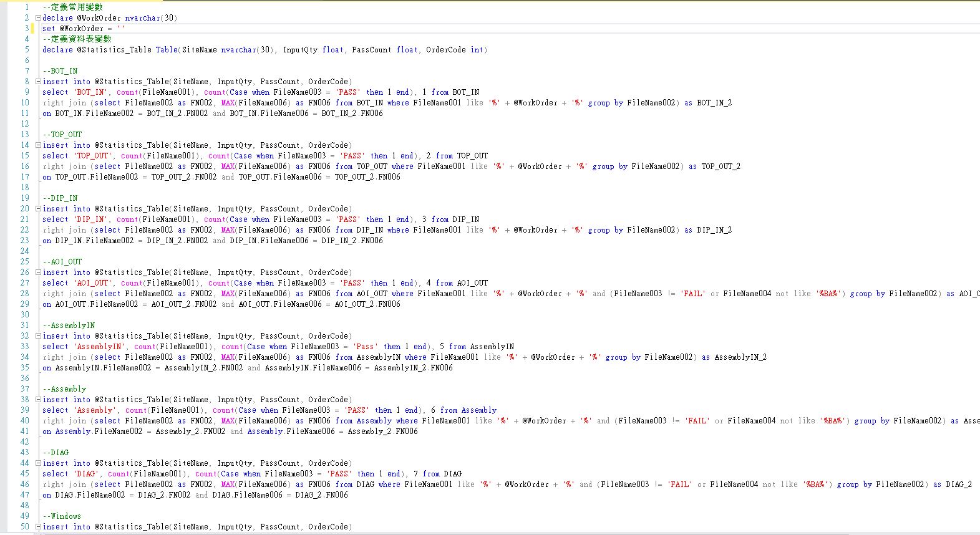Click line number 5 in the gutter
980x535 pixels.
click(27, 50)
